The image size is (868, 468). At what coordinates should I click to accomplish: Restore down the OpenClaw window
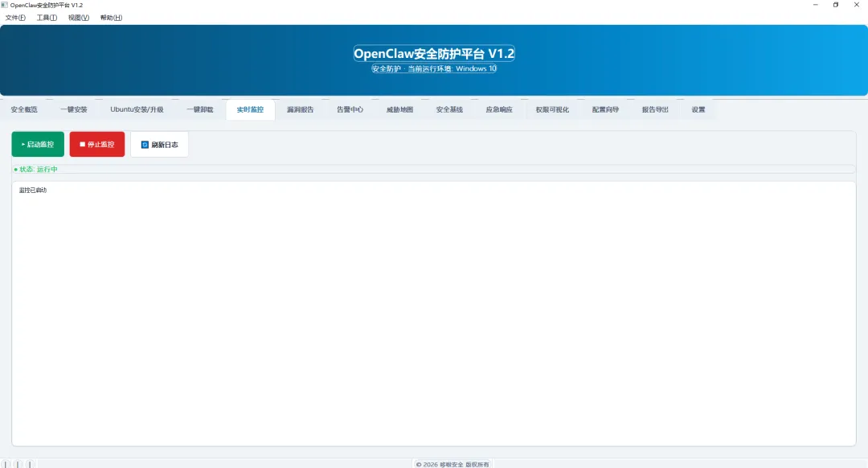point(836,5)
